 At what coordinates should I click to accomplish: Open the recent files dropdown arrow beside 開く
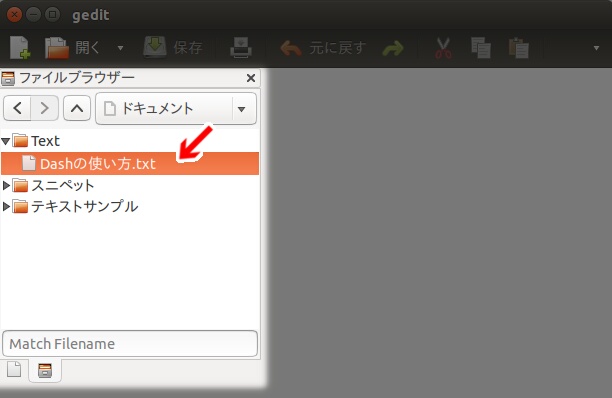tap(120, 48)
